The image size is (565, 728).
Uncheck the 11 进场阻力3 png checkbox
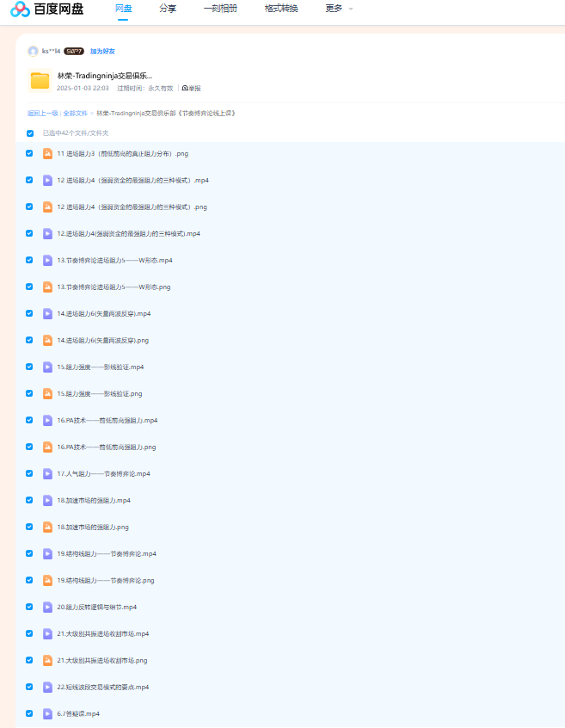pyautogui.click(x=29, y=153)
